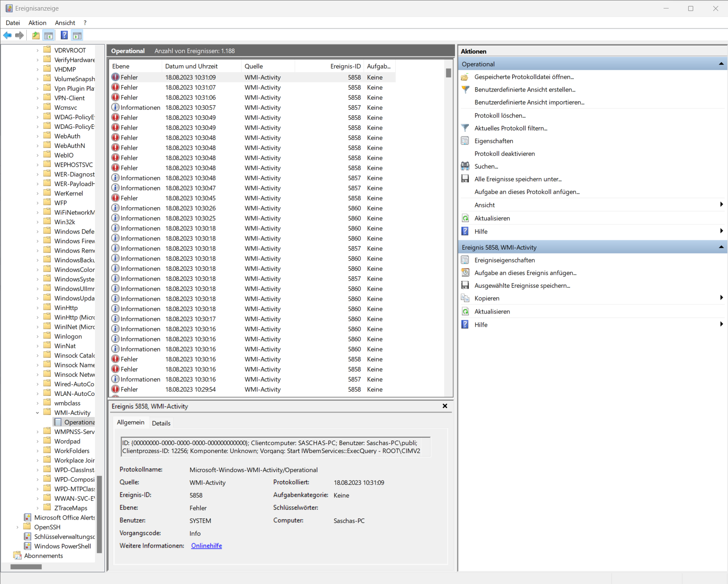Switch to the Allgemein tab
The image size is (728, 584).
click(131, 423)
